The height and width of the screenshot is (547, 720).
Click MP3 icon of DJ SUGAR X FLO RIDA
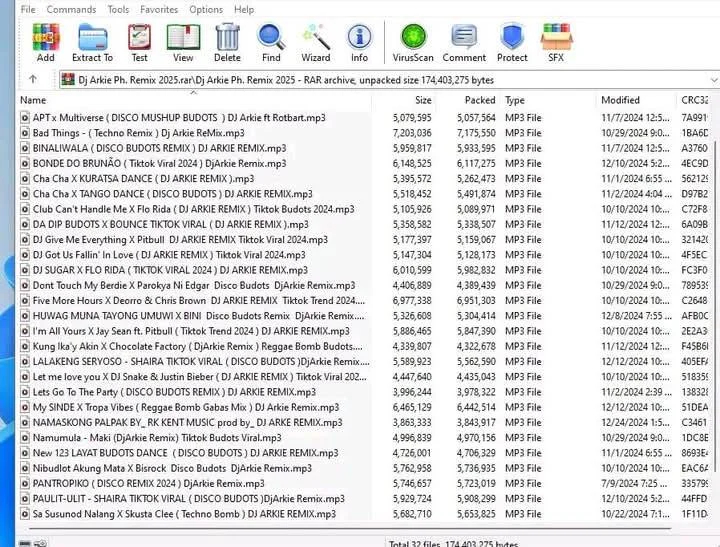coord(25,270)
